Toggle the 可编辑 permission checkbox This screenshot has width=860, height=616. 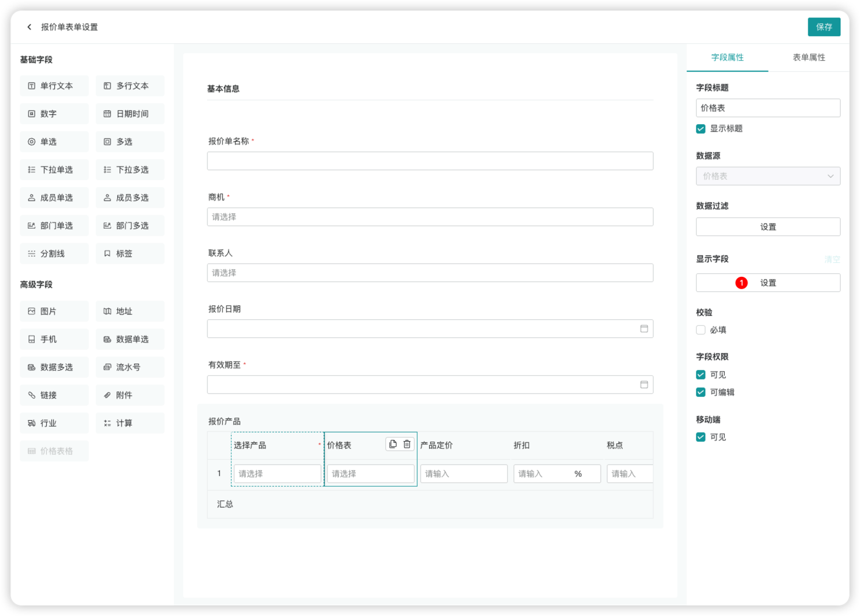click(701, 392)
